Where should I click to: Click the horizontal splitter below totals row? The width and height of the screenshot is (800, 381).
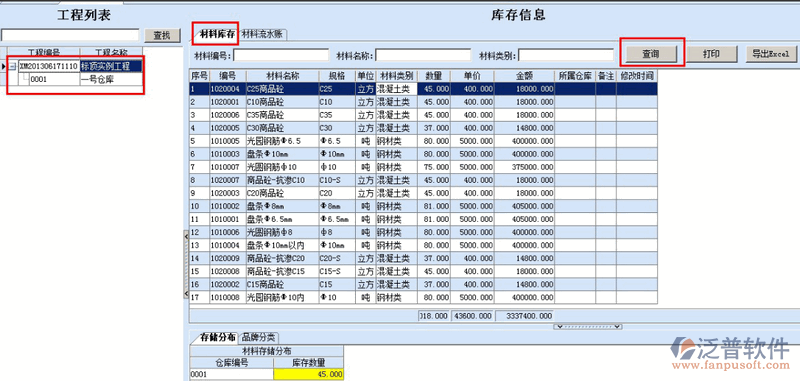[x=587, y=326]
